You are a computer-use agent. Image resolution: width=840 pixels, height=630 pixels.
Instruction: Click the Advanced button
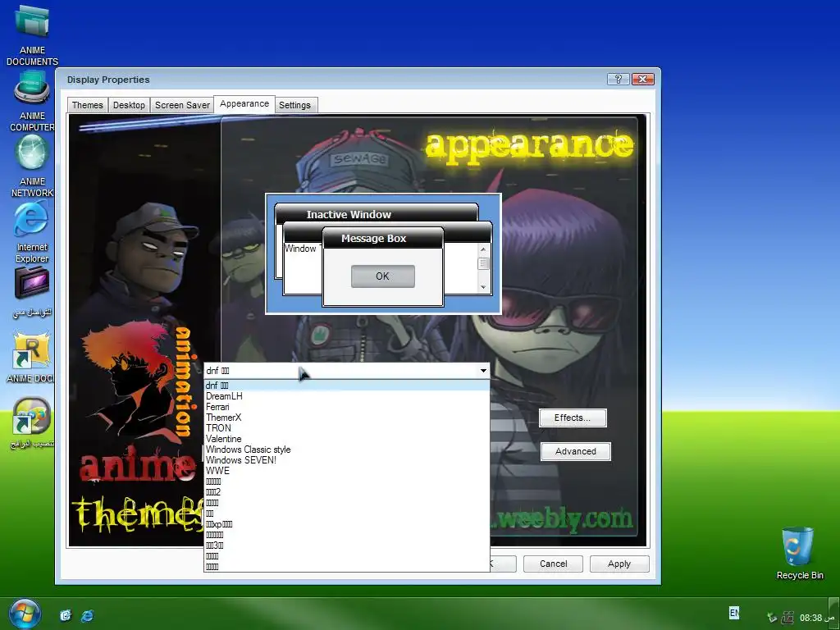[x=575, y=452]
